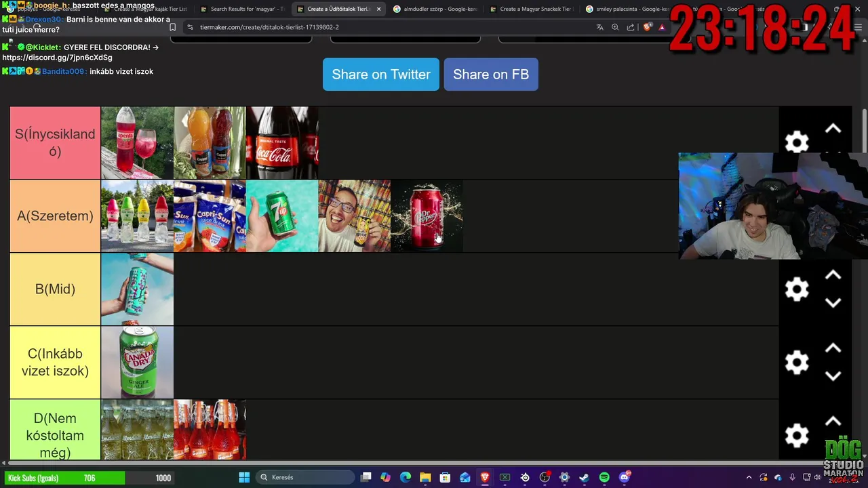Select colorful sport-cap bottles image in A tier
The width and height of the screenshot is (868, 488).
coord(137,216)
